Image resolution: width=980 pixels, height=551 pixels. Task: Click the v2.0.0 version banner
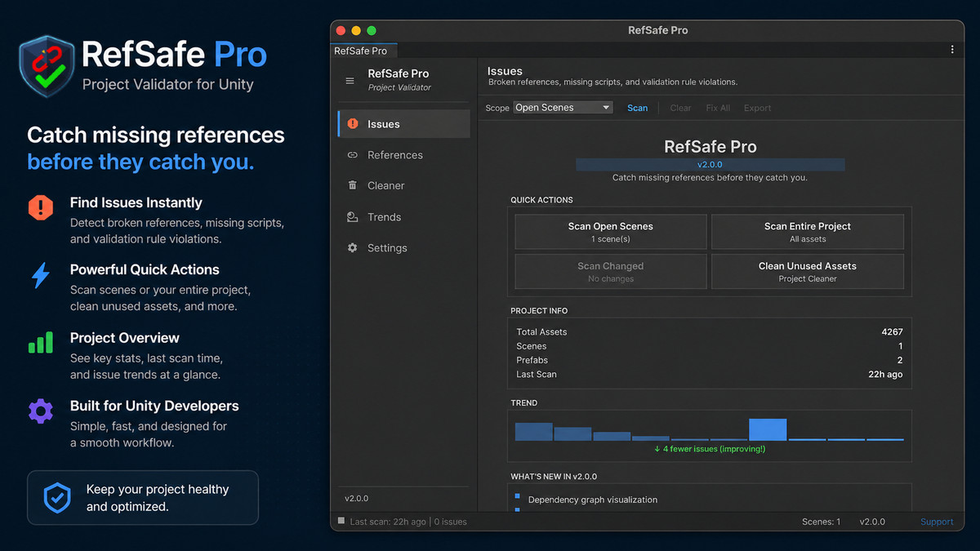coord(710,165)
